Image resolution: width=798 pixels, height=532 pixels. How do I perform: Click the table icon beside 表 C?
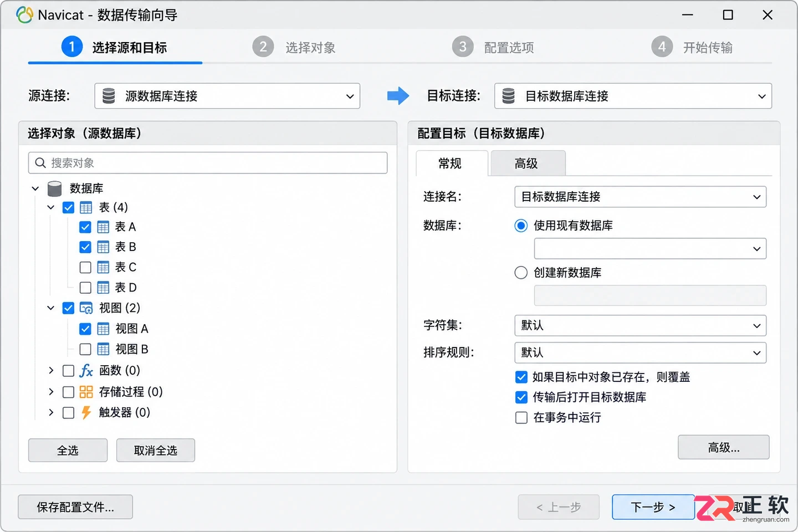[x=103, y=268]
